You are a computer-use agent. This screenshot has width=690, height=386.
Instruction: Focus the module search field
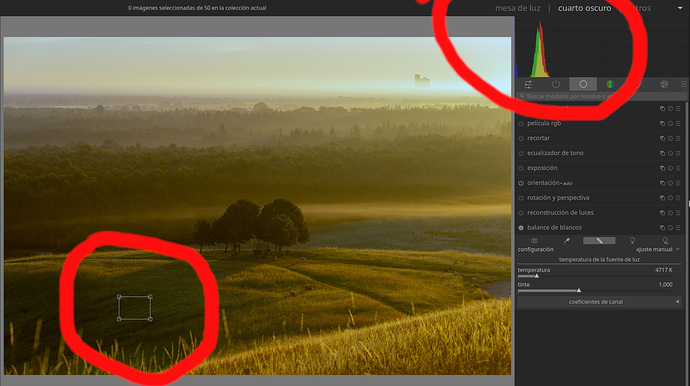601,96
